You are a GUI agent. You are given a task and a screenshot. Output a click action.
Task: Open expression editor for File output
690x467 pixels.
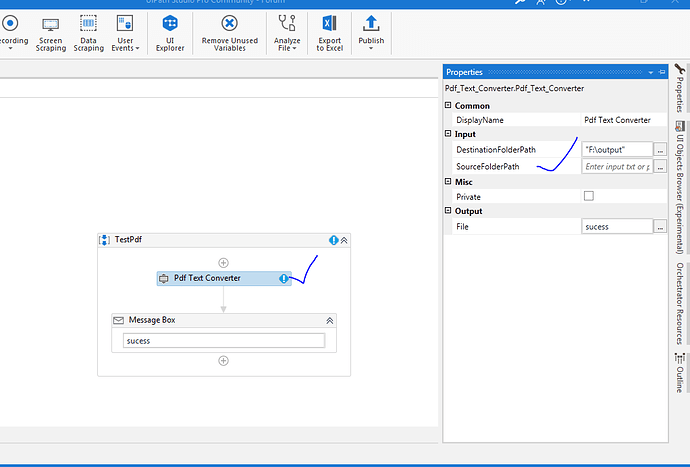pyautogui.click(x=660, y=227)
